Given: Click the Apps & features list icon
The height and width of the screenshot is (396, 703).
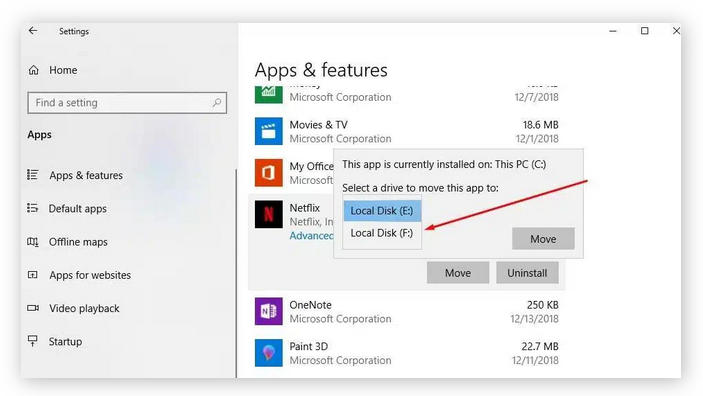Looking at the screenshot, I should (33, 174).
